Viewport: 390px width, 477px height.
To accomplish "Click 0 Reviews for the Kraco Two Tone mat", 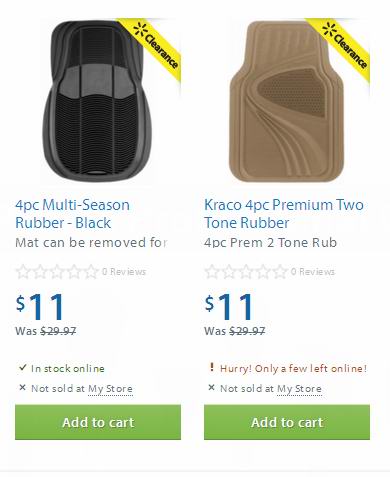I will coord(313,272).
